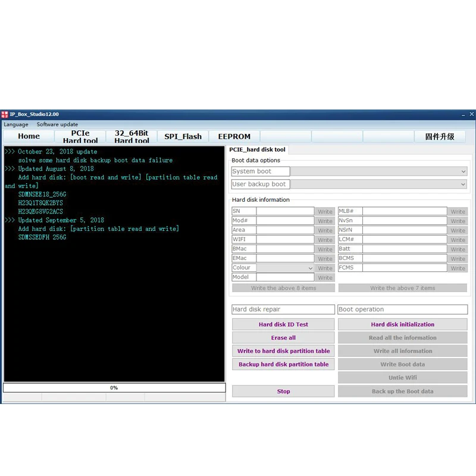Click the Batt input field
This screenshot has width=476, height=476.
[405, 249]
